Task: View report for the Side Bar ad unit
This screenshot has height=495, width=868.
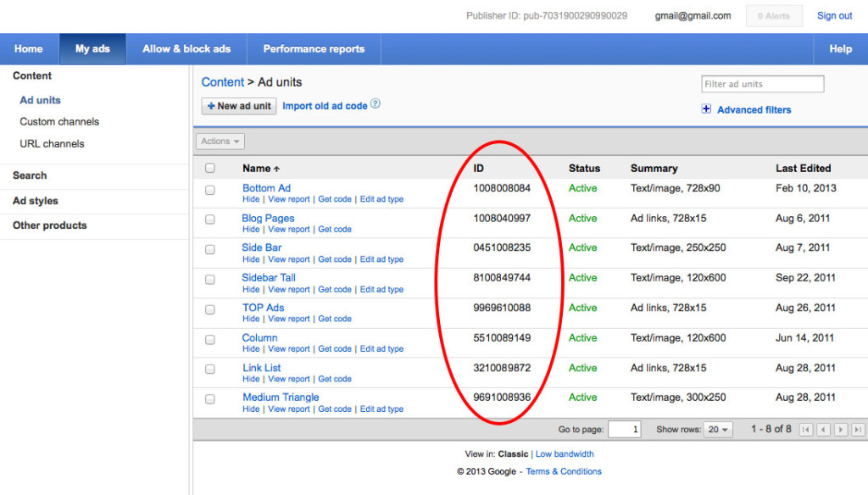Action: (289, 259)
